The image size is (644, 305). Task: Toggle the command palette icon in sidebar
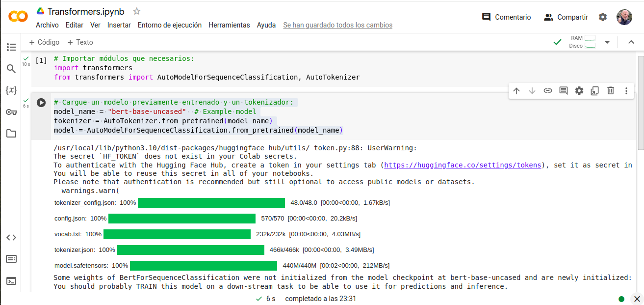[11, 259]
